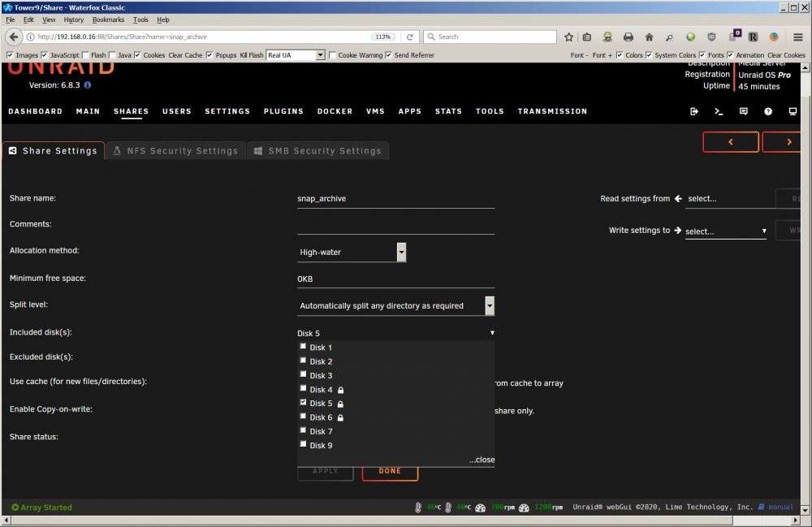812x527 pixels.
Task: Toggle the JavaScript checkbox
Action: click(44, 55)
